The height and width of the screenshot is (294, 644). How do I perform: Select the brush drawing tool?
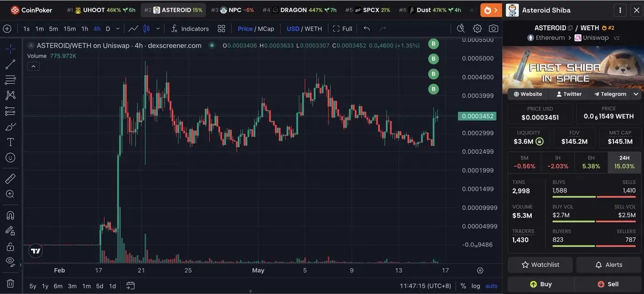(x=10, y=127)
